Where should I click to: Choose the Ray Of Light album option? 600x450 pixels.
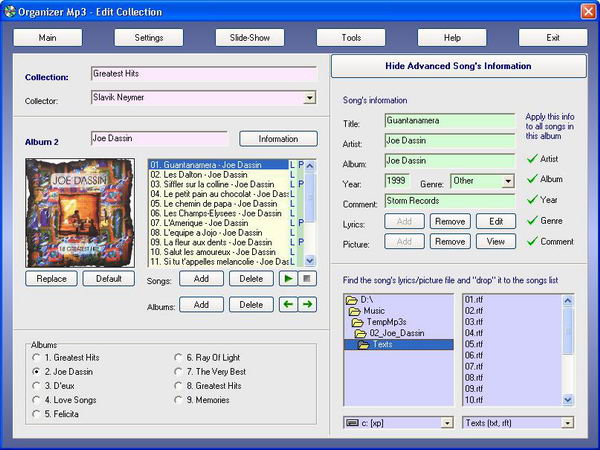click(177, 357)
